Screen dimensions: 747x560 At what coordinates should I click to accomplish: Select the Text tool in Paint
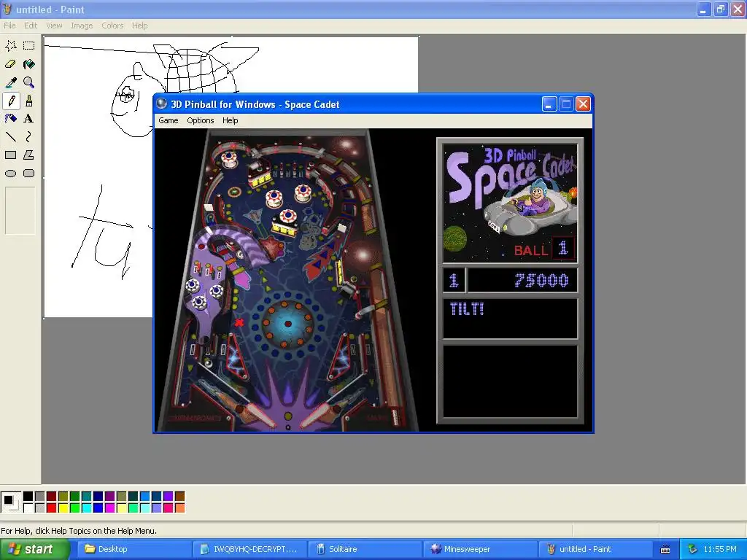[29, 119]
